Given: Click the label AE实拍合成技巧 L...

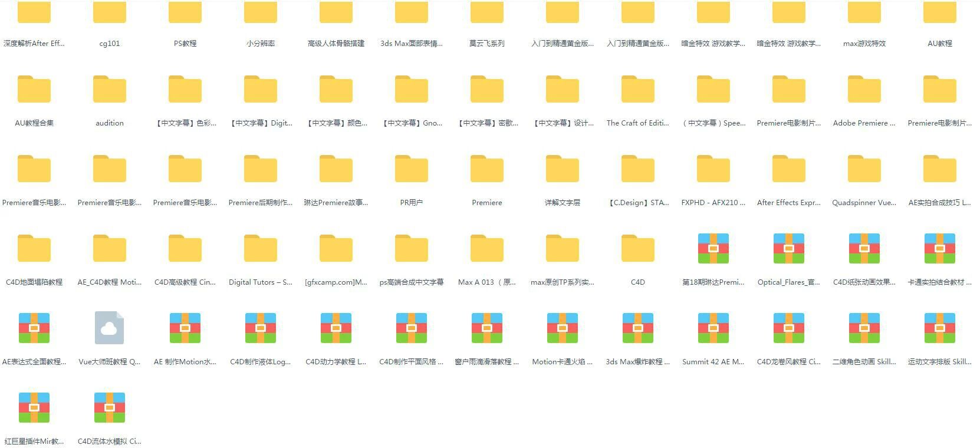Looking at the screenshot, I should click(x=940, y=202).
